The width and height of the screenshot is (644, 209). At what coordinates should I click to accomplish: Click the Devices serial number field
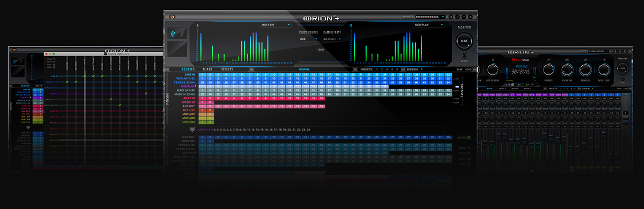430,17
